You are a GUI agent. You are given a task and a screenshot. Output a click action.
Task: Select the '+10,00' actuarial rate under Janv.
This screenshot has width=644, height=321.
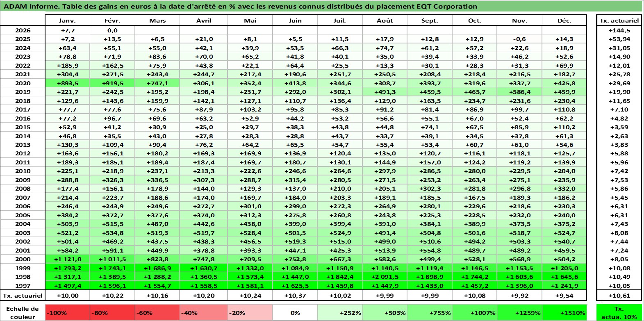pos(67,295)
